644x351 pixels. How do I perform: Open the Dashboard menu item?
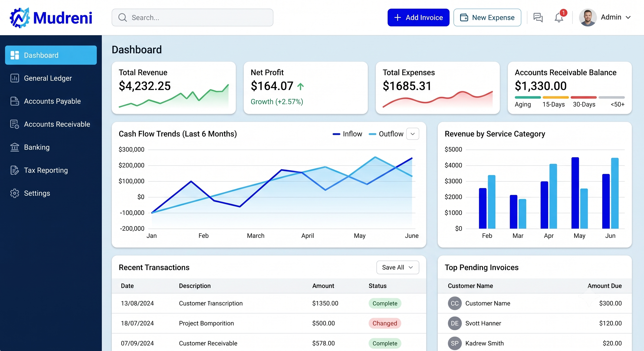pyautogui.click(x=51, y=55)
